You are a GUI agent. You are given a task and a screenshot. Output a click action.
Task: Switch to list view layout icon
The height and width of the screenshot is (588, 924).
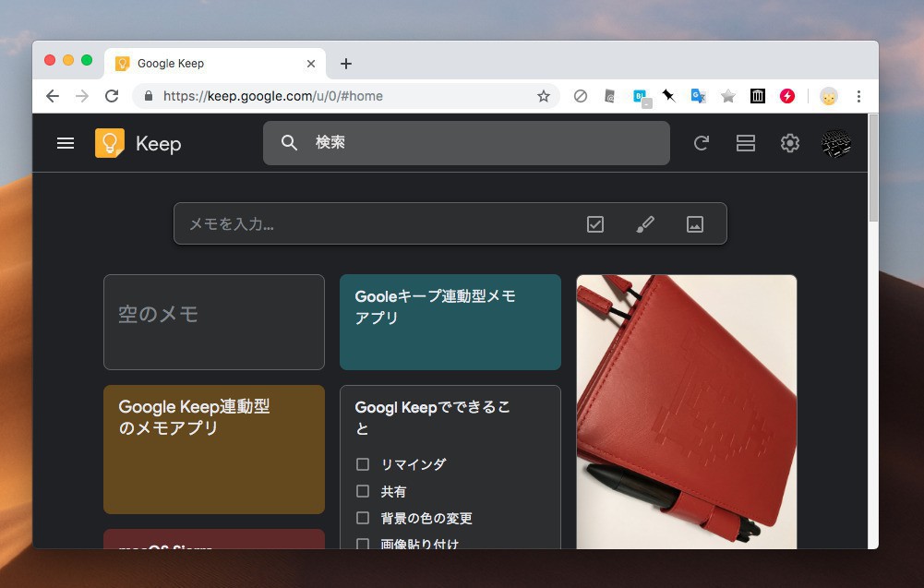pyautogui.click(x=746, y=142)
